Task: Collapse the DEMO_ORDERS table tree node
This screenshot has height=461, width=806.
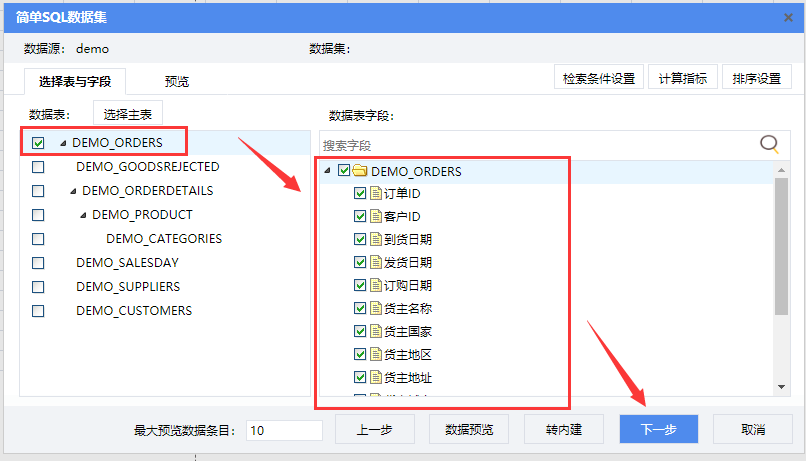Action: pos(63,143)
